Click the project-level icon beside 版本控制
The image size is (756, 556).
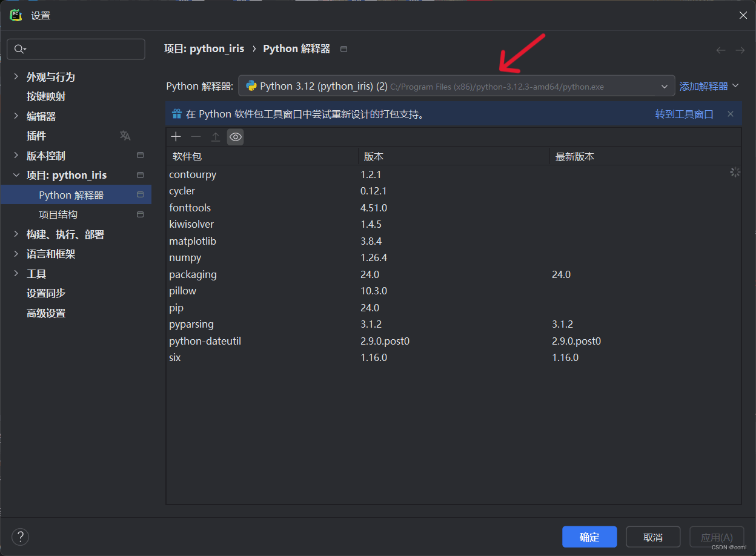coord(141,156)
